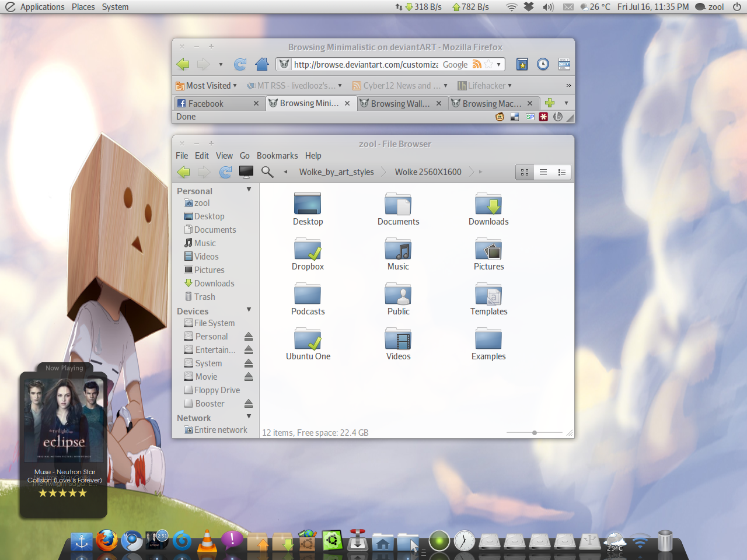Switch to icon view in File Browser
The height and width of the screenshot is (560, 747).
click(525, 172)
